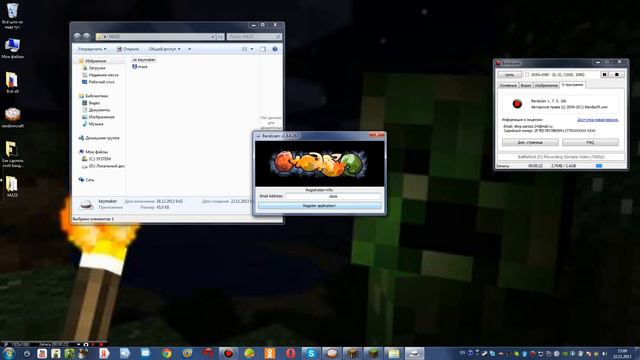Launch Opera from the taskbar

(x=290, y=353)
